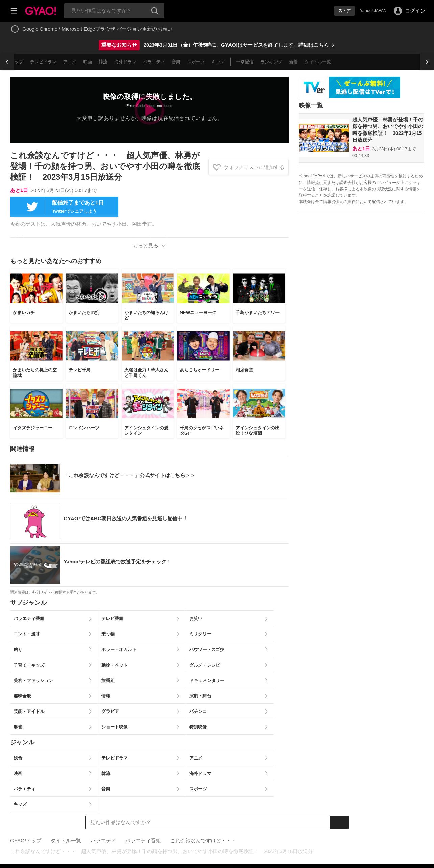Select スポーツ navigation tab

[196, 62]
